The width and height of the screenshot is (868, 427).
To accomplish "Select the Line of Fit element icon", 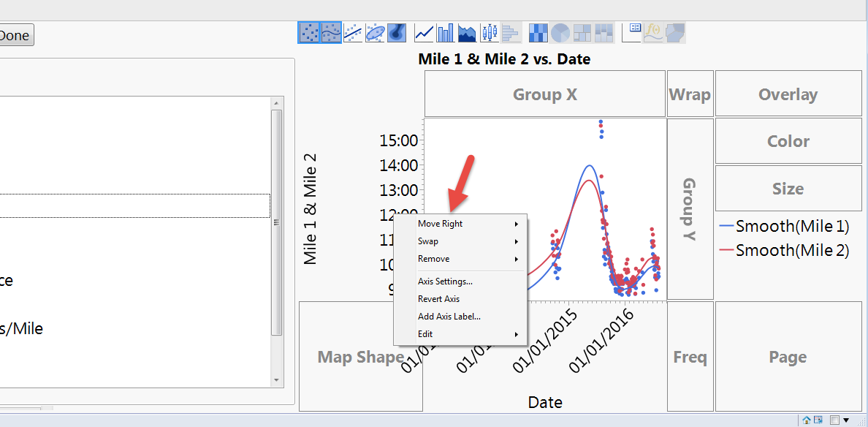I will click(353, 32).
